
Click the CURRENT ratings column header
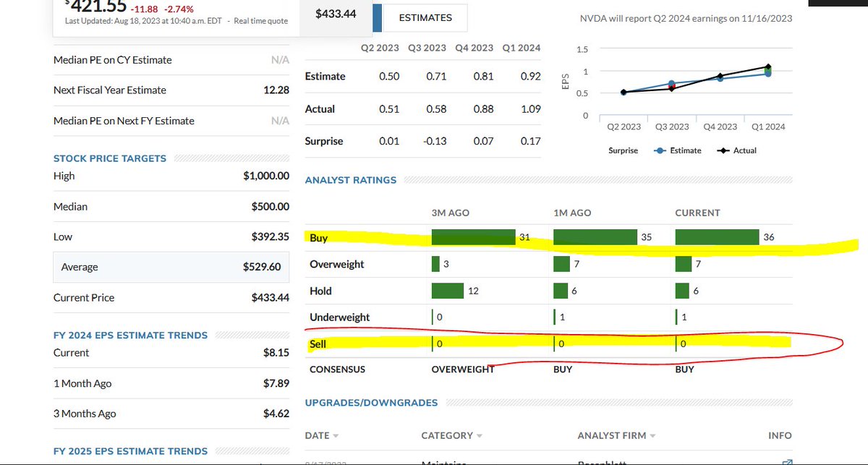click(697, 213)
